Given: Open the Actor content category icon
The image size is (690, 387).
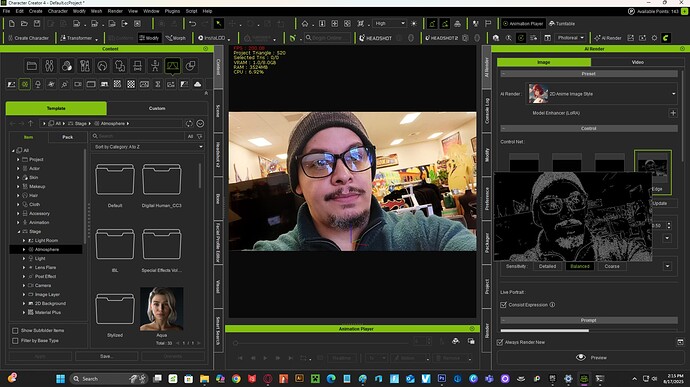Looking at the screenshot, I should coord(49,66).
